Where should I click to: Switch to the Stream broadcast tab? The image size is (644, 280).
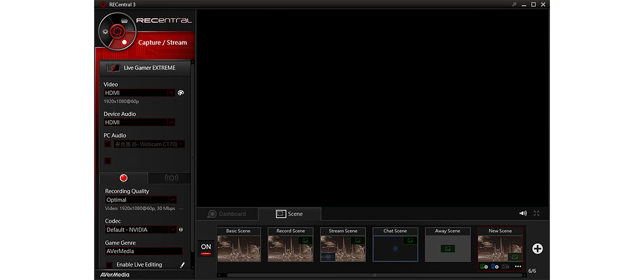[170, 178]
